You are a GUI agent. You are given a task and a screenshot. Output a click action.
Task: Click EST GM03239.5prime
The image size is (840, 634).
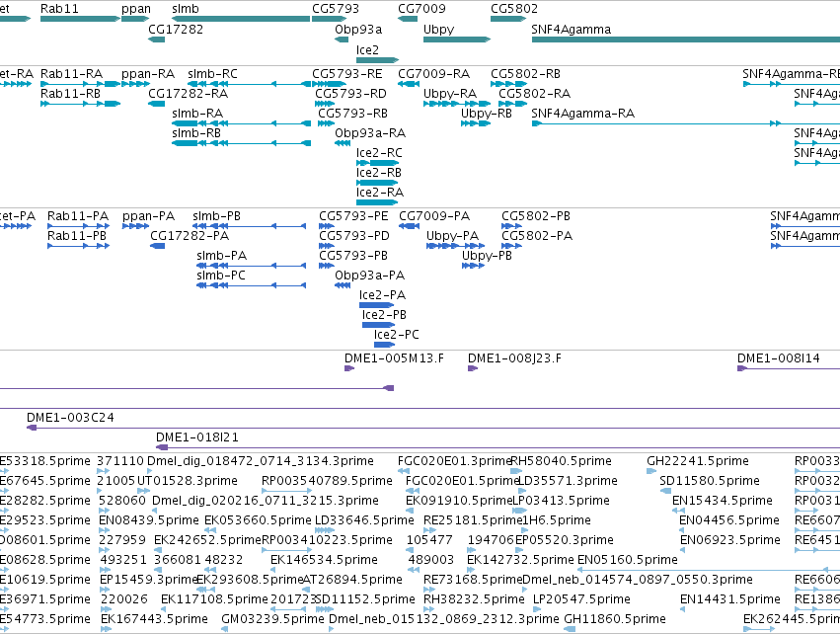click(272, 619)
